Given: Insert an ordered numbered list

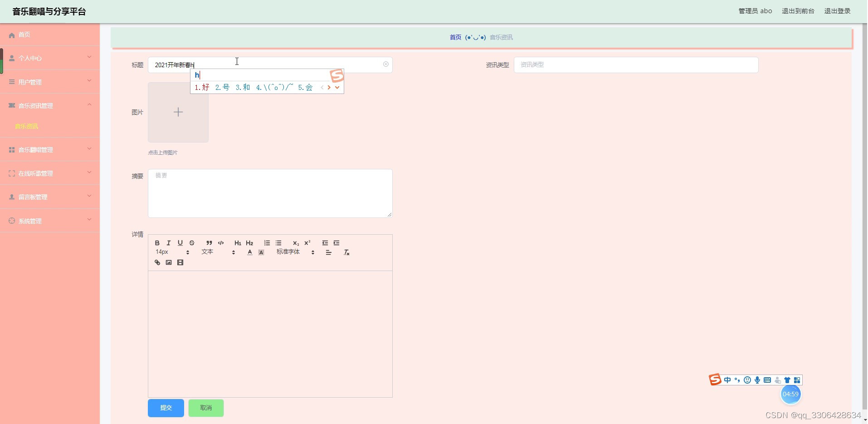Looking at the screenshot, I should (x=267, y=243).
